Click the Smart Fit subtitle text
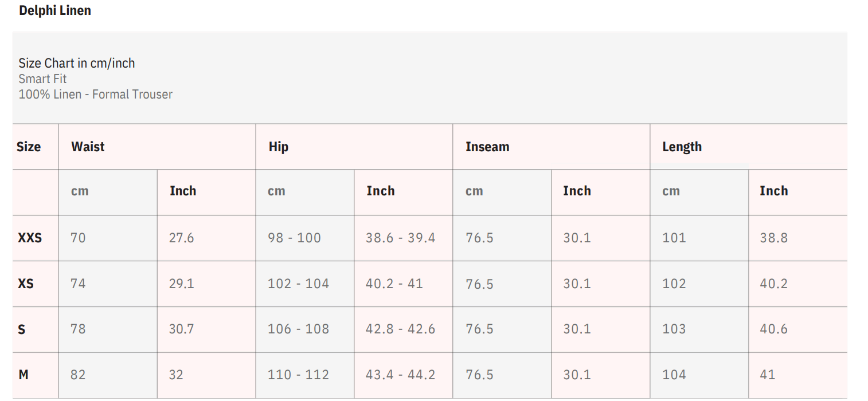 [x=42, y=78]
